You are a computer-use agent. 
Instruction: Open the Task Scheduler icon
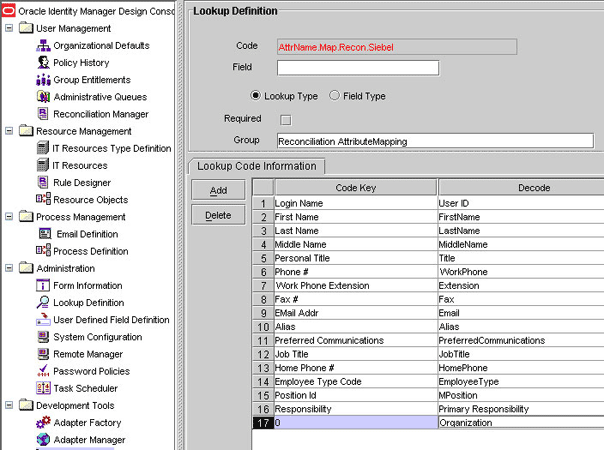[x=43, y=388]
